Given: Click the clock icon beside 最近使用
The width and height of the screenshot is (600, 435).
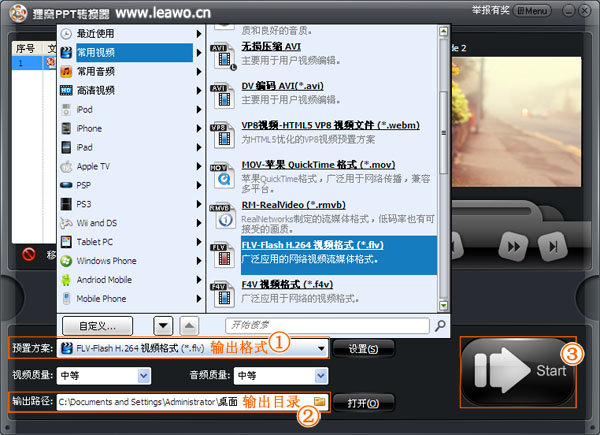Looking at the screenshot, I should (66, 34).
